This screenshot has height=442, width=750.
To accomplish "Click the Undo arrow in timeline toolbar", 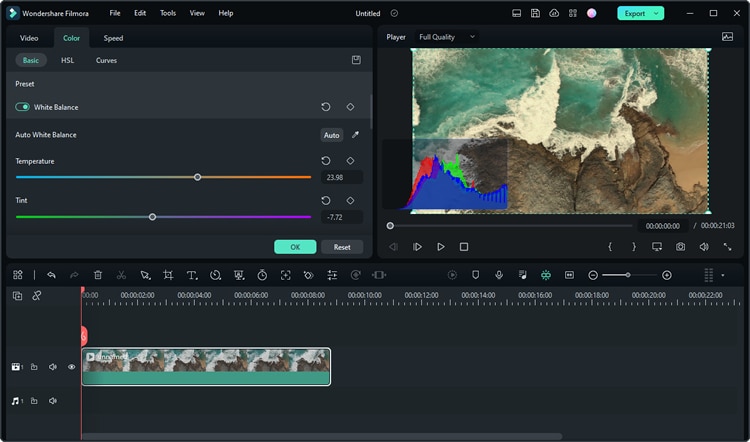I will coord(51,275).
